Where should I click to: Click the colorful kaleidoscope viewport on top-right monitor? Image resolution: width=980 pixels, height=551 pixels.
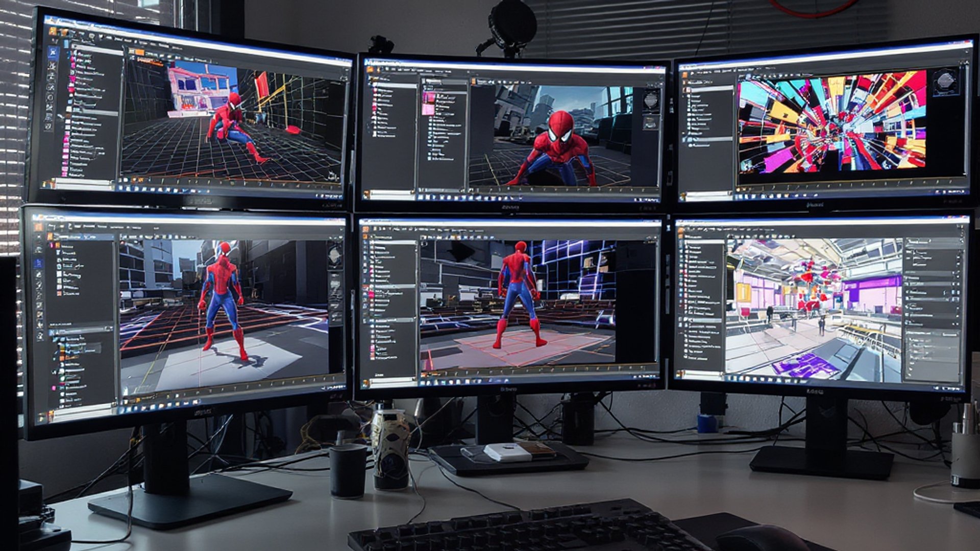833,121
